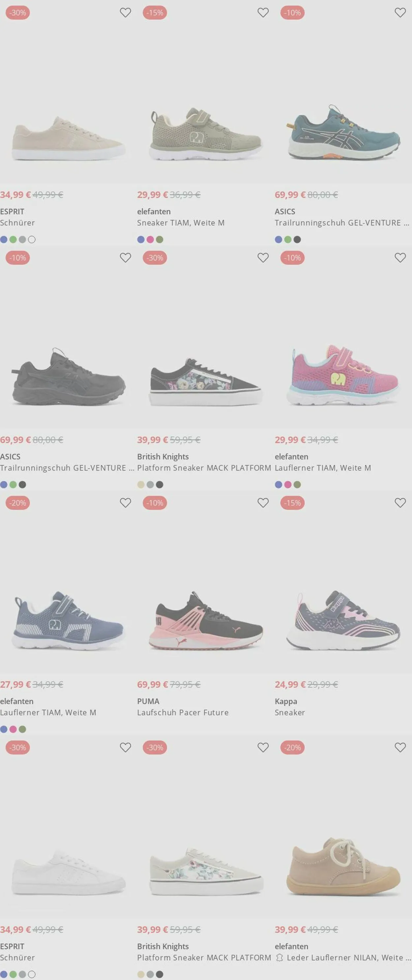Image resolution: width=412 pixels, height=980 pixels.
Task: Tap heart on pink elefanten Lauflerner
Action: tap(400, 258)
